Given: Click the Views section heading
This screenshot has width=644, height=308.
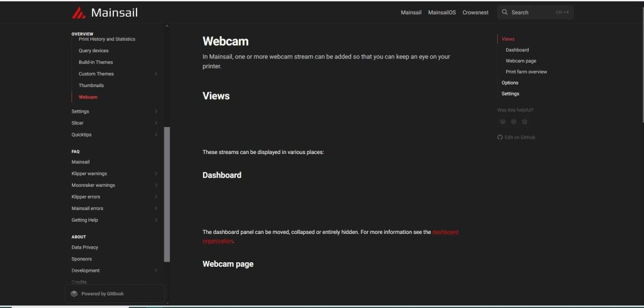Looking at the screenshot, I should (x=216, y=95).
